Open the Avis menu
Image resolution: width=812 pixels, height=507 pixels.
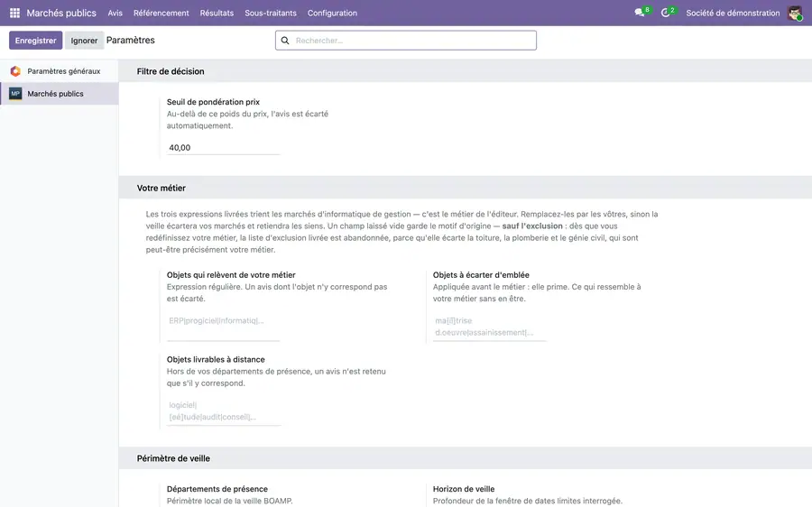point(115,13)
